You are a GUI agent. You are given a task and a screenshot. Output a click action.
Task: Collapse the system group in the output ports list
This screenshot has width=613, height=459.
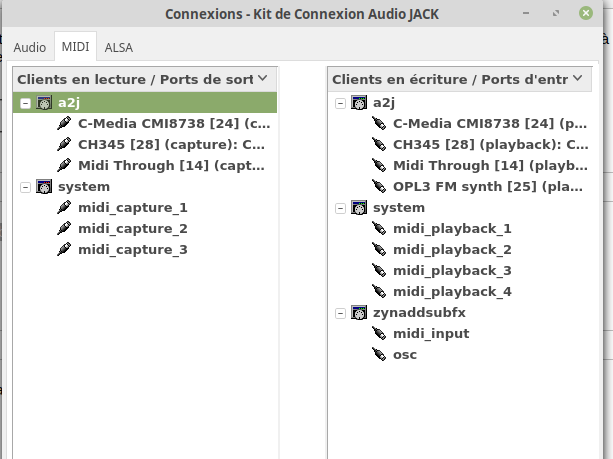(25, 186)
